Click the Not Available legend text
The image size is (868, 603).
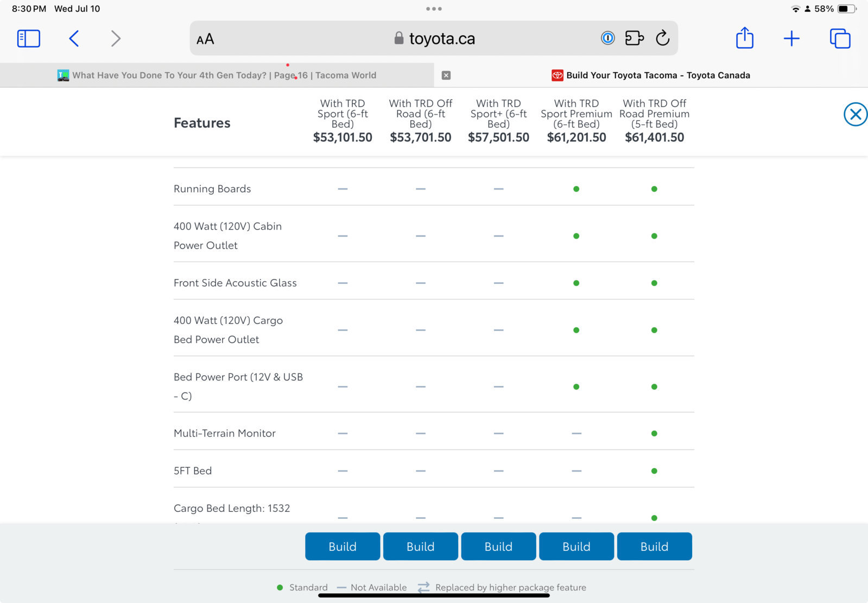(x=378, y=587)
